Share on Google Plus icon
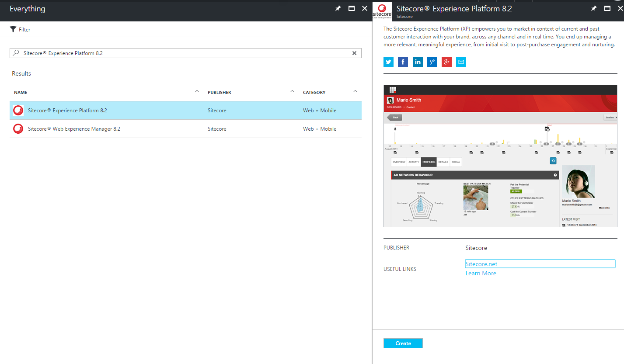The image size is (624, 364). [446, 62]
